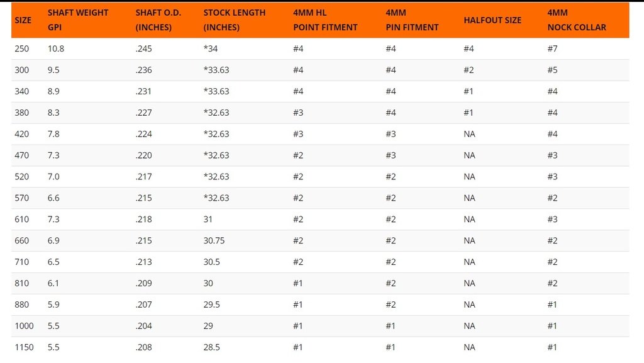
Task: Click the .204 shaft O.D. value
Action: [x=144, y=326]
